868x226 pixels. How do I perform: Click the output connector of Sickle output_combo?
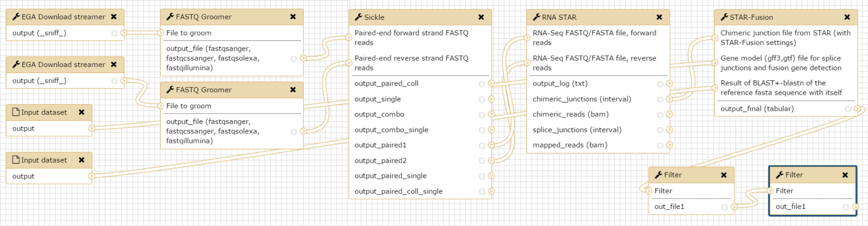tap(491, 114)
